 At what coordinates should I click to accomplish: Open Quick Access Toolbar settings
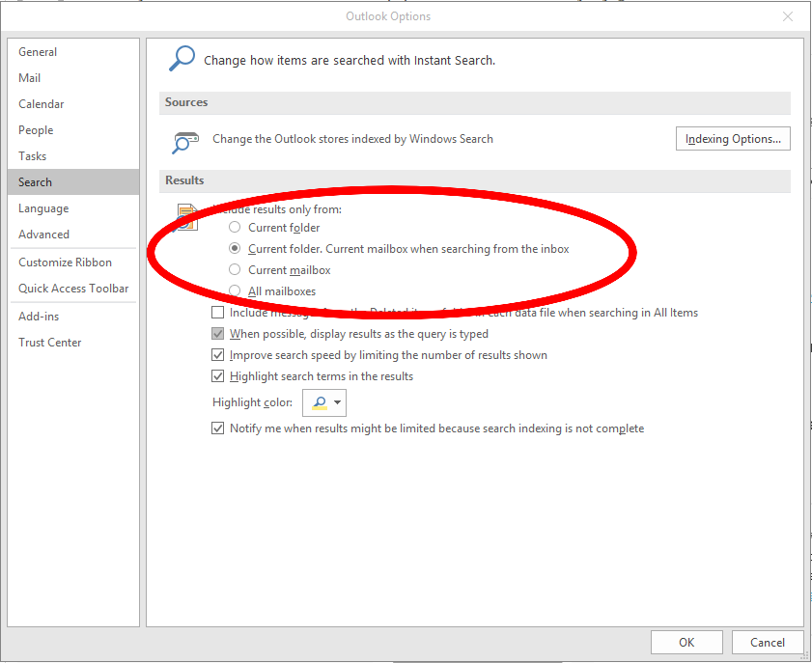[73, 289]
